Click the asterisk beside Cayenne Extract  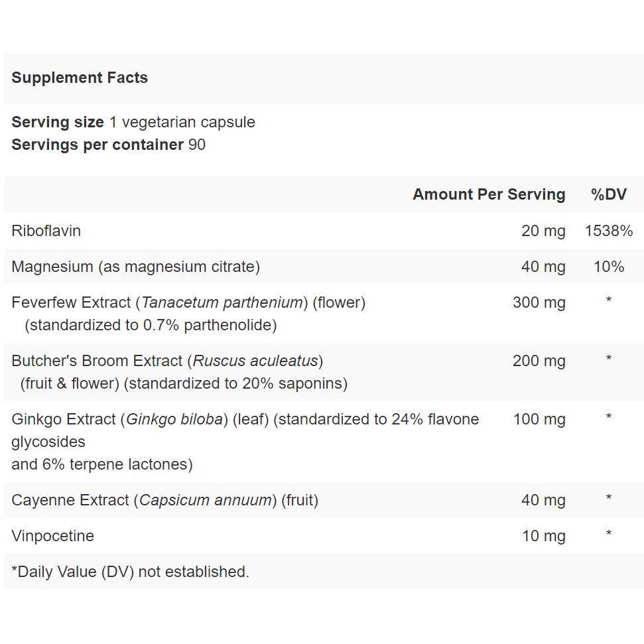click(x=609, y=498)
